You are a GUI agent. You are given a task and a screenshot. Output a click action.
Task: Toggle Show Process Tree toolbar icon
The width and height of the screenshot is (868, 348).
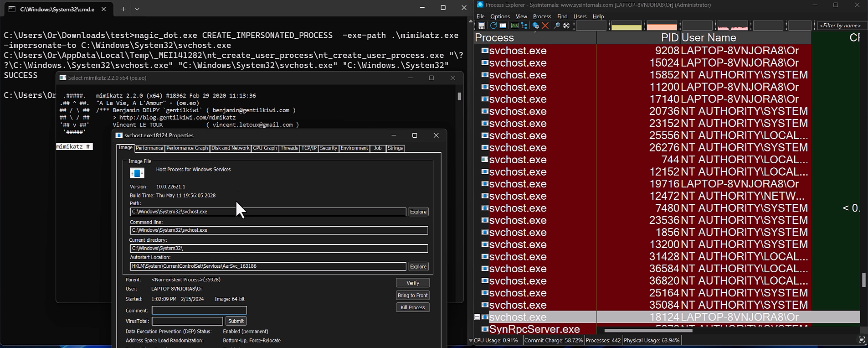tap(524, 26)
